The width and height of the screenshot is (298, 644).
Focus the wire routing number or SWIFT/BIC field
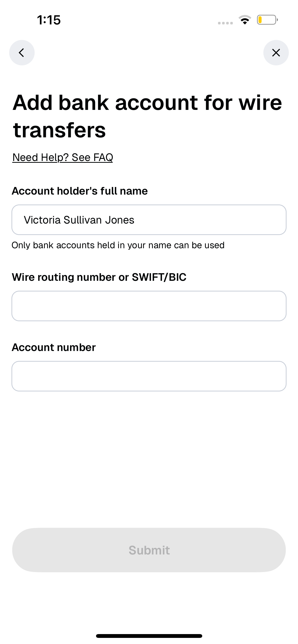[x=149, y=306]
